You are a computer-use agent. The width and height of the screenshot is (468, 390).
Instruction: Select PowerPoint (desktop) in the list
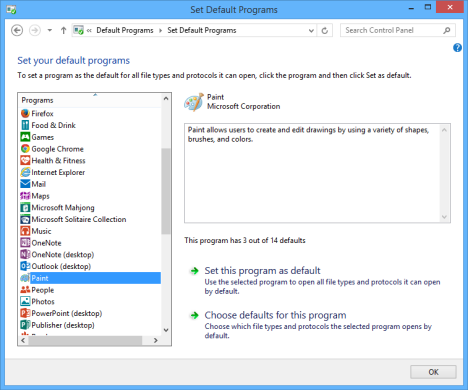[67, 313]
